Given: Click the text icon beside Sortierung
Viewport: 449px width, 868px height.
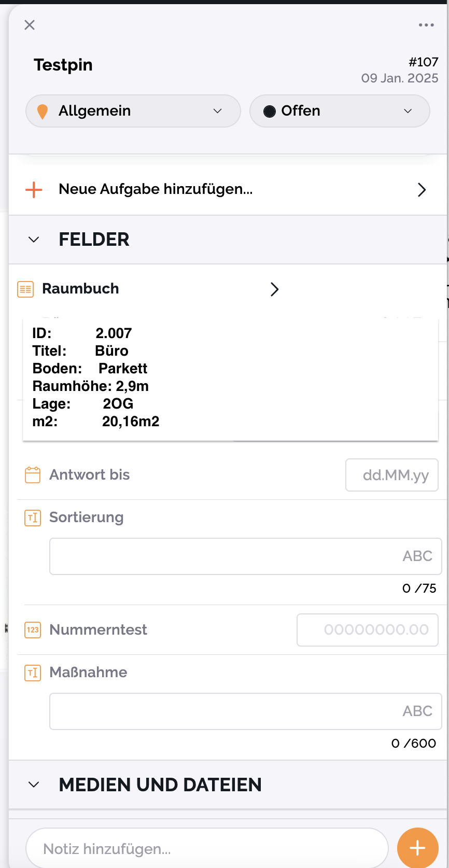Looking at the screenshot, I should coord(33,517).
